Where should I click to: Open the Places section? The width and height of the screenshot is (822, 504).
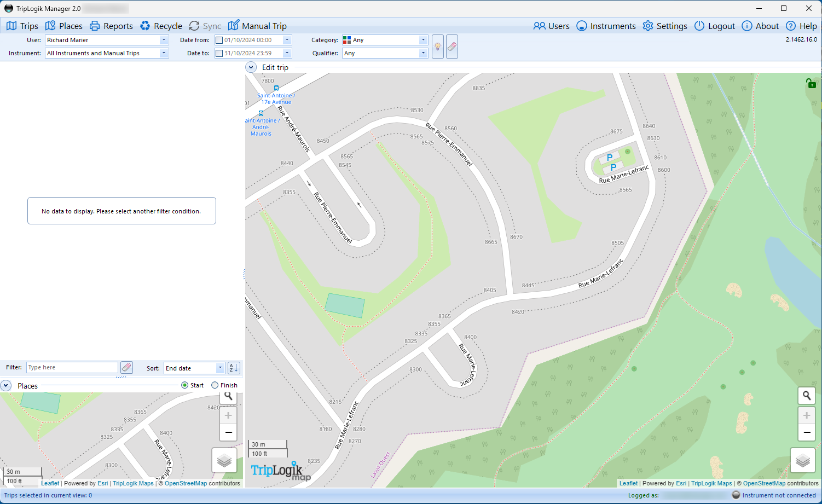(x=64, y=26)
